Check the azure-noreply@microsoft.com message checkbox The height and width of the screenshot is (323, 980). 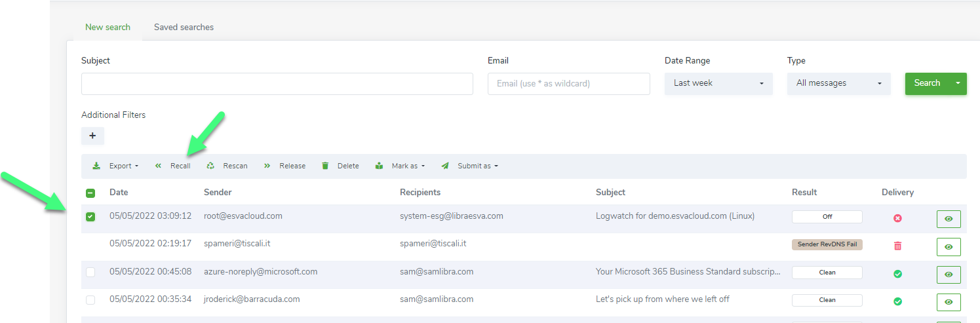coord(90,272)
